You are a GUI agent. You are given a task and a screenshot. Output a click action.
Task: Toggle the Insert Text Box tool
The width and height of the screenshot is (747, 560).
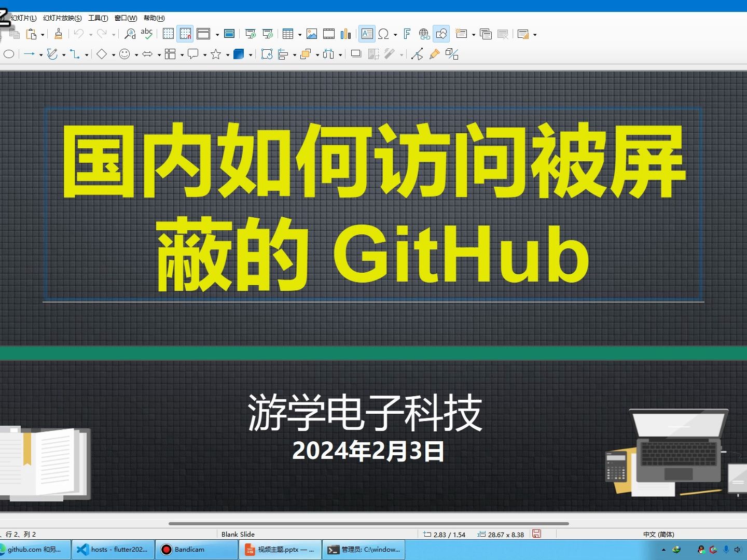pos(367,34)
